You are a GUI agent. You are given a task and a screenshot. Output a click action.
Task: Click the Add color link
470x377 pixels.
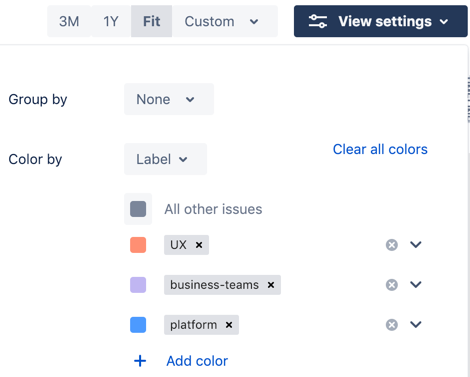197,361
